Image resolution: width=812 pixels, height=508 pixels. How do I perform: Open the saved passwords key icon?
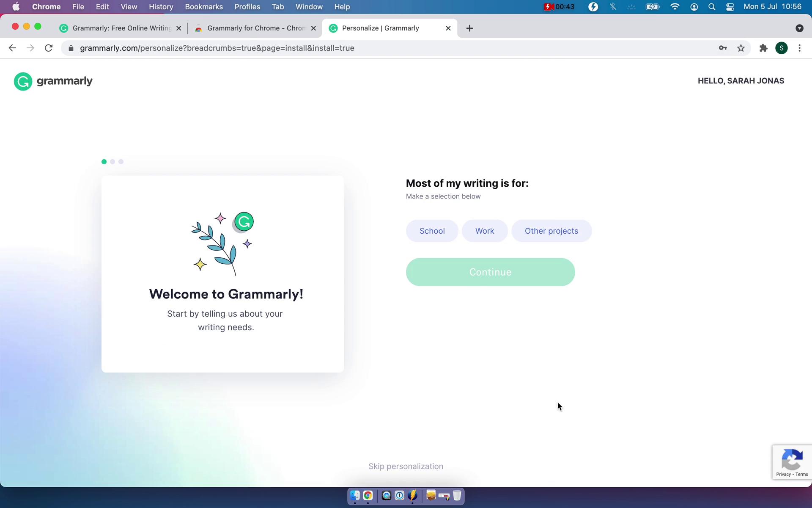tap(723, 48)
